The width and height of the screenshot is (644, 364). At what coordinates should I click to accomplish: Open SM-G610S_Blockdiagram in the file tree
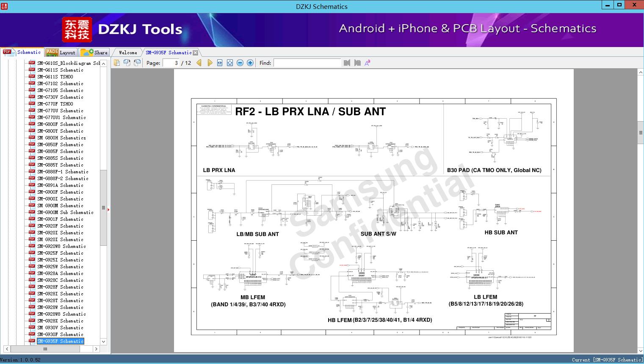(69, 63)
